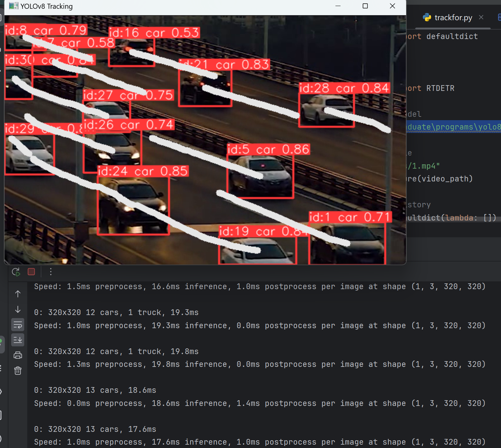501x448 pixels.
Task: Click console line '12 cars, 1 truck, 19.3ms'
Action: [142, 312]
